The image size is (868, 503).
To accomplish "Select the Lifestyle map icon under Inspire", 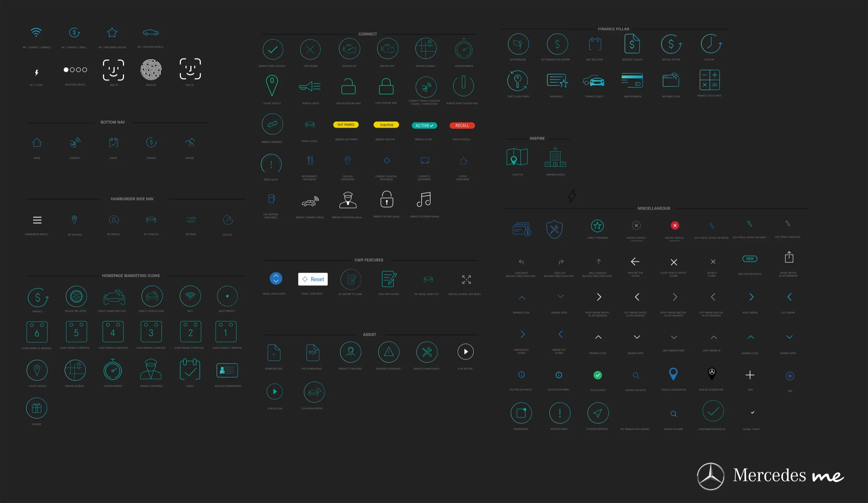I will 517,157.
